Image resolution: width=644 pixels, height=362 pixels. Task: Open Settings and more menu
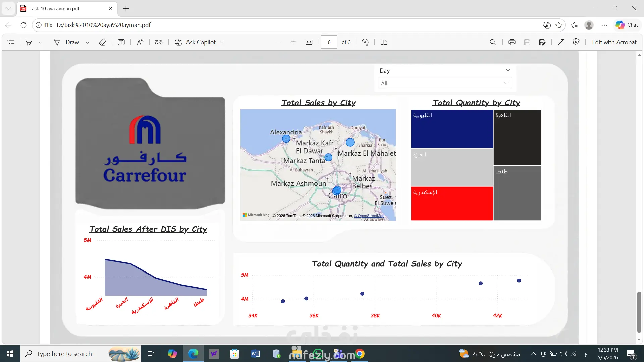point(604,25)
